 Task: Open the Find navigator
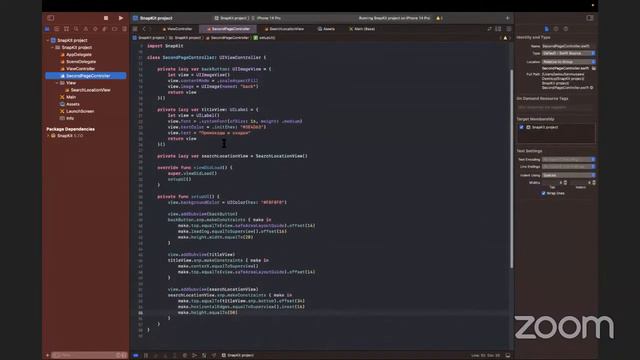click(x=76, y=29)
